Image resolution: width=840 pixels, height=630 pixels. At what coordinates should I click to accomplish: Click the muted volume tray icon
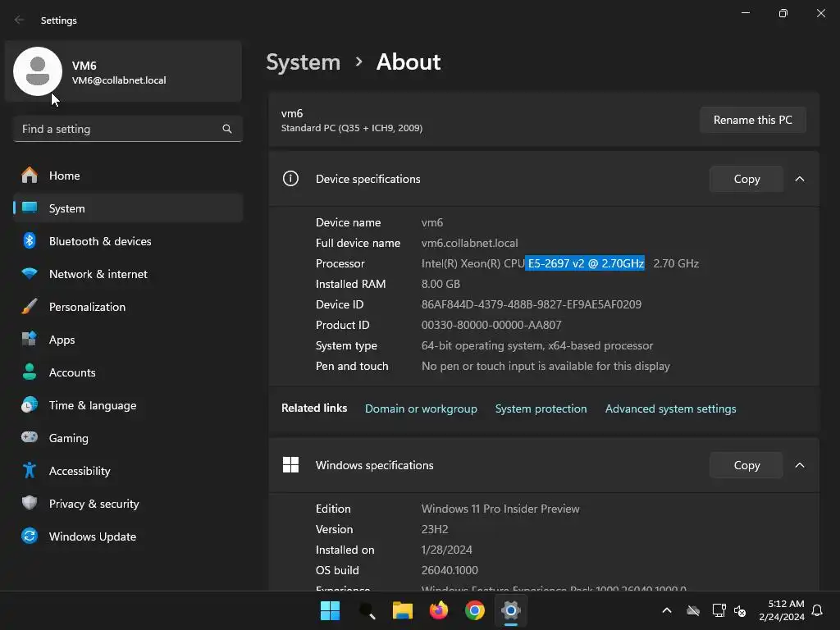(x=740, y=610)
